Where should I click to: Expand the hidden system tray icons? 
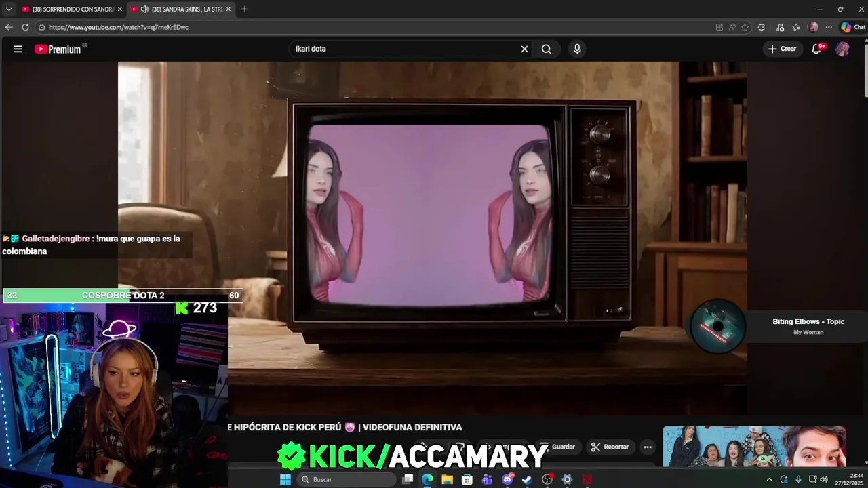(x=769, y=479)
